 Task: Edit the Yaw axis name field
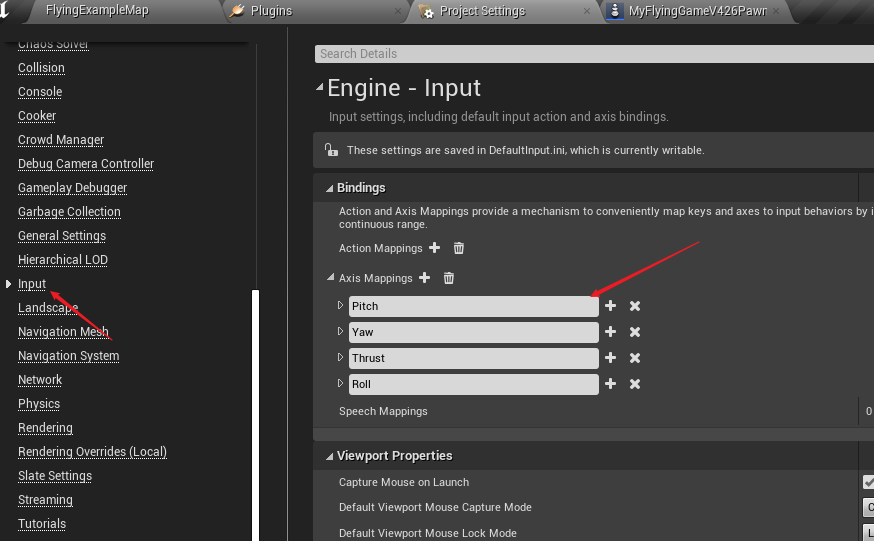click(x=474, y=332)
